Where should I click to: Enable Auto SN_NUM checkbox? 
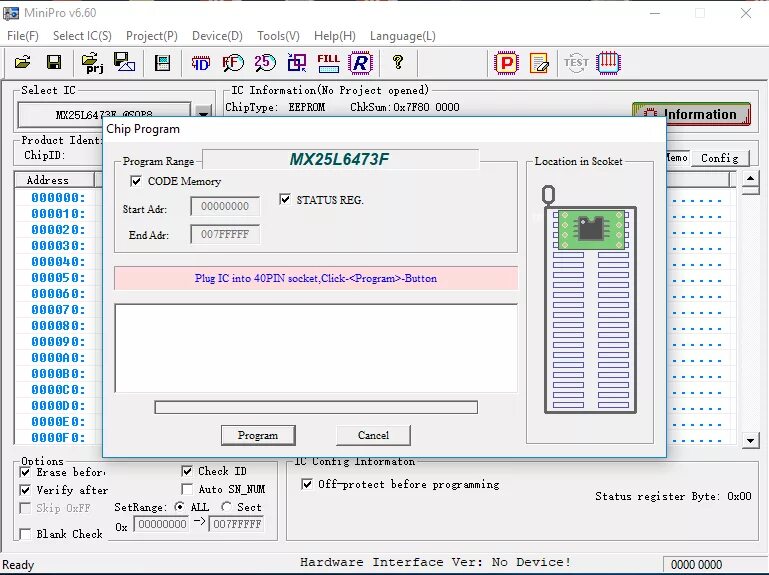pos(187,489)
